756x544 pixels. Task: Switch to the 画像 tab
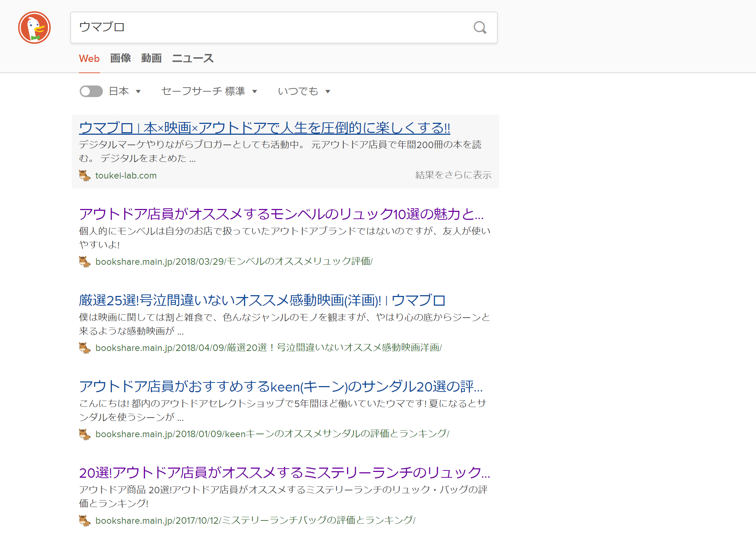[121, 58]
